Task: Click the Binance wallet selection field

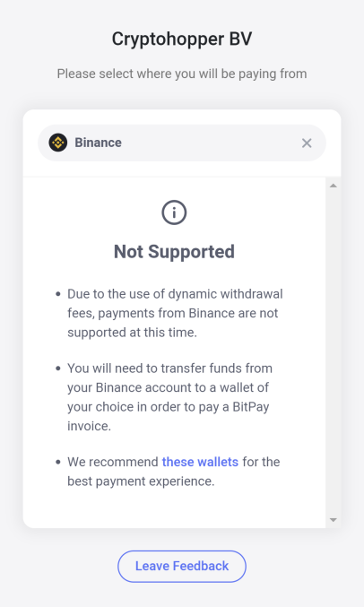Action: (182, 143)
